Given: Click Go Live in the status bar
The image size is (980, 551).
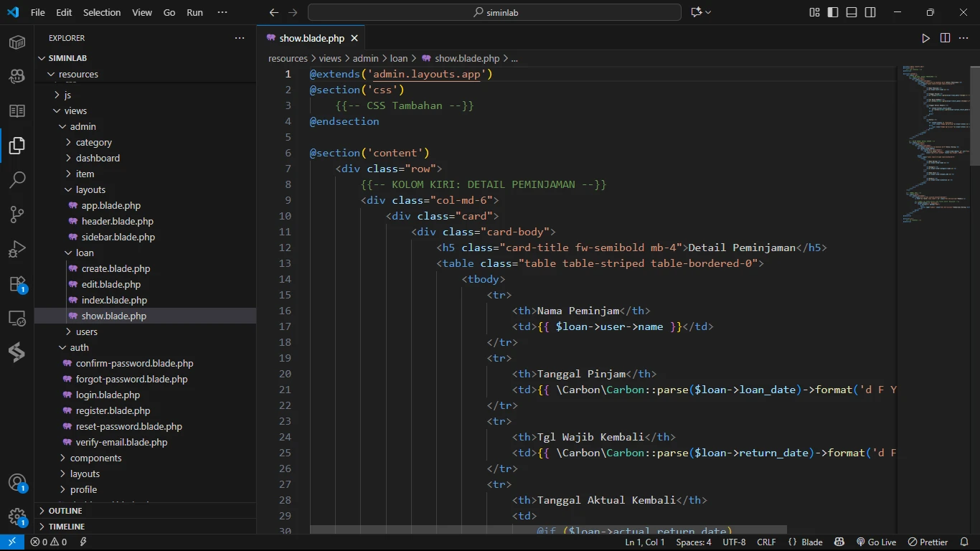Looking at the screenshot, I should click(876, 542).
